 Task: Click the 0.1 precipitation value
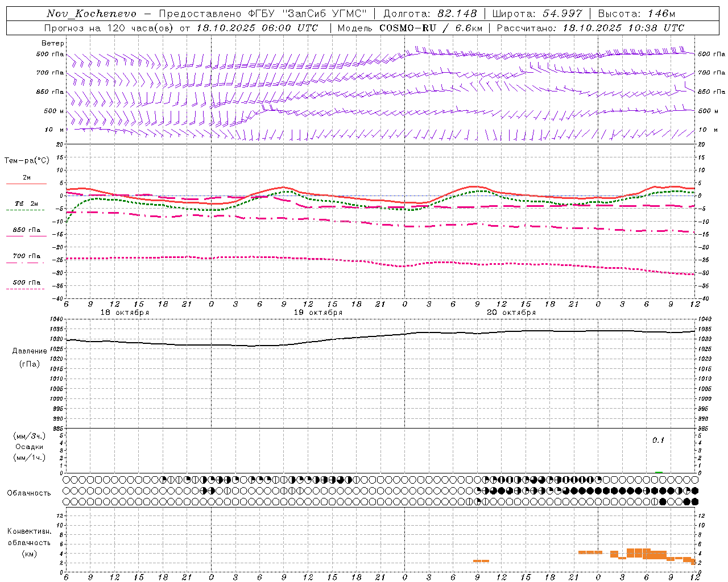(x=658, y=440)
